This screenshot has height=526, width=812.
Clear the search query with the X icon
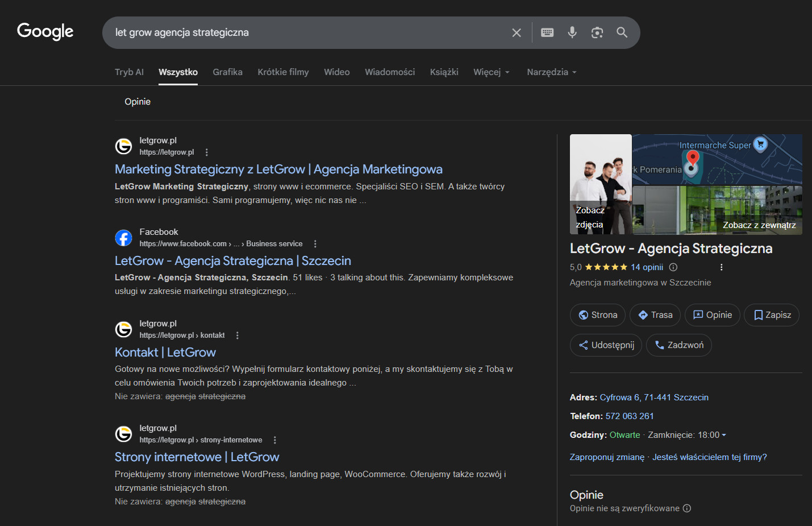pyautogui.click(x=516, y=32)
